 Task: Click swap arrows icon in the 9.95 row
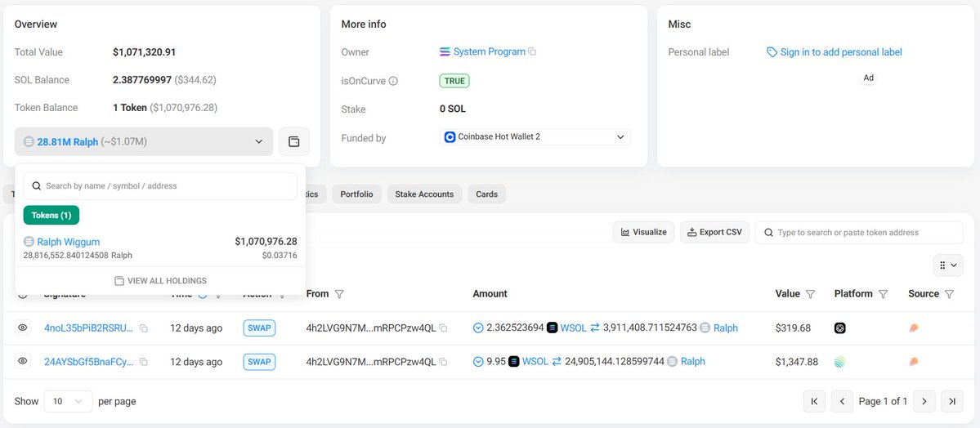point(557,361)
